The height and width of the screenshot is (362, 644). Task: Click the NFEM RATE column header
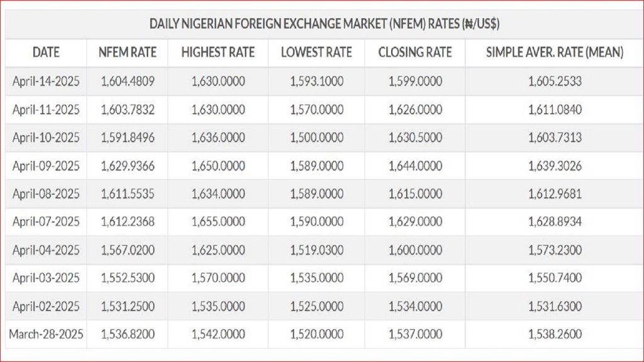127,53
